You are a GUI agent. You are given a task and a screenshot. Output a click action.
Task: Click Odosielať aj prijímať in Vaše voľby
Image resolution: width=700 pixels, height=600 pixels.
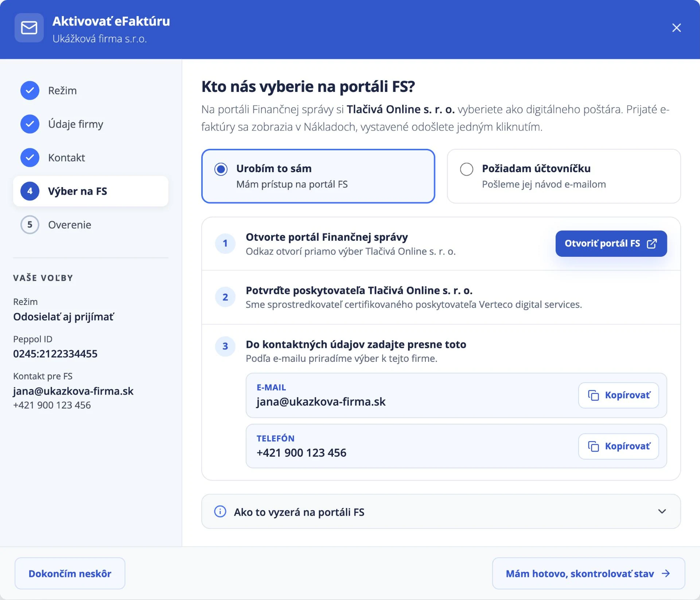click(63, 317)
